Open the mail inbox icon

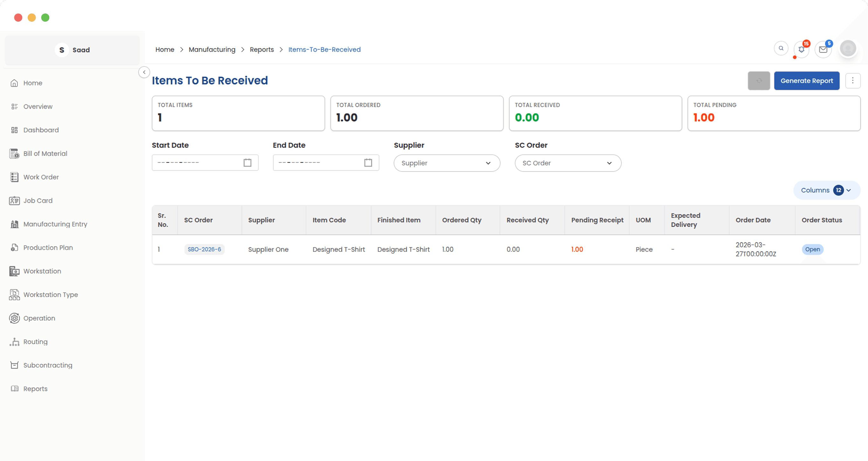[823, 50]
